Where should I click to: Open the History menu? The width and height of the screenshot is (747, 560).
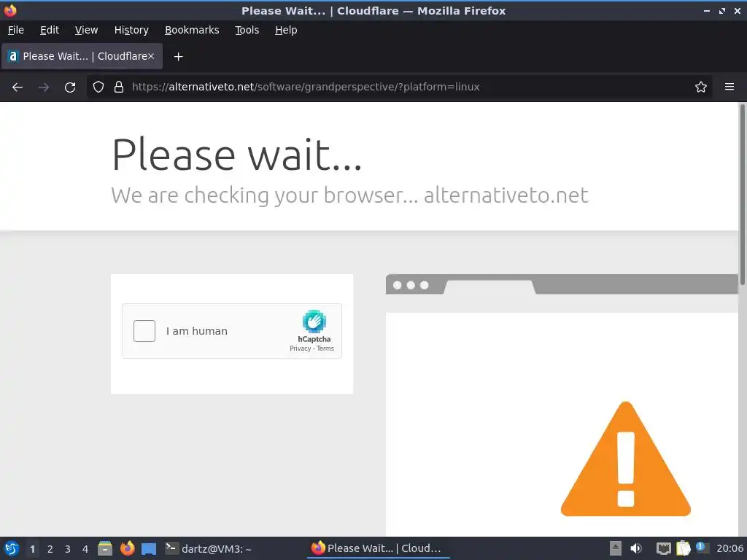point(131,30)
